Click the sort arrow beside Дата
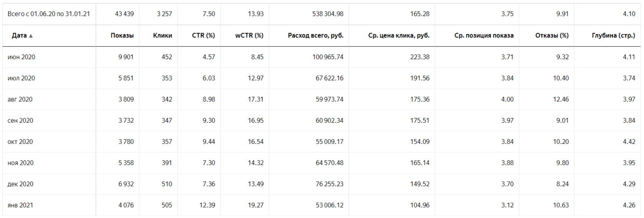 31,36
